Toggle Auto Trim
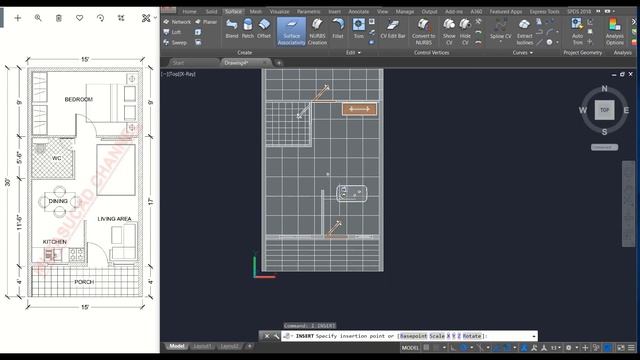Viewport: 640px width, 360px height. point(577,31)
